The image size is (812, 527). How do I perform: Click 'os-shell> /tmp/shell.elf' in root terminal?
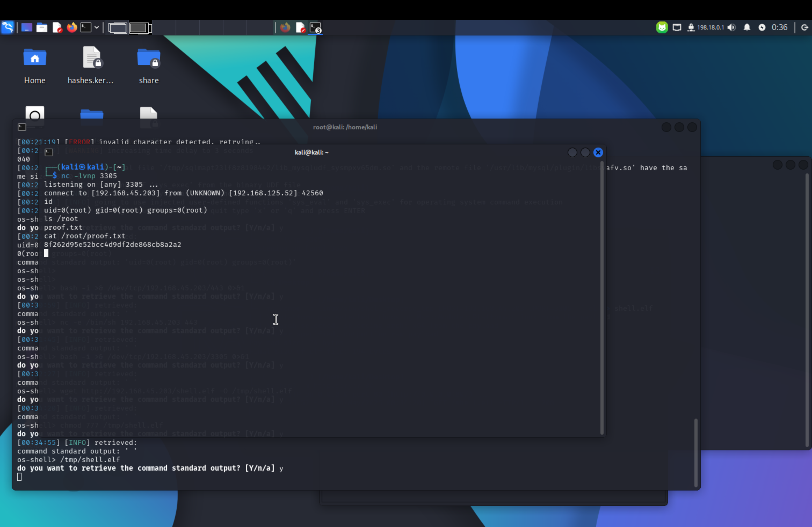click(x=68, y=459)
